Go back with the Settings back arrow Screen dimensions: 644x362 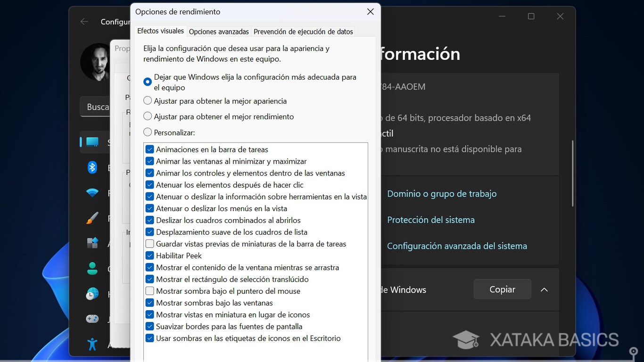[84, 22]
